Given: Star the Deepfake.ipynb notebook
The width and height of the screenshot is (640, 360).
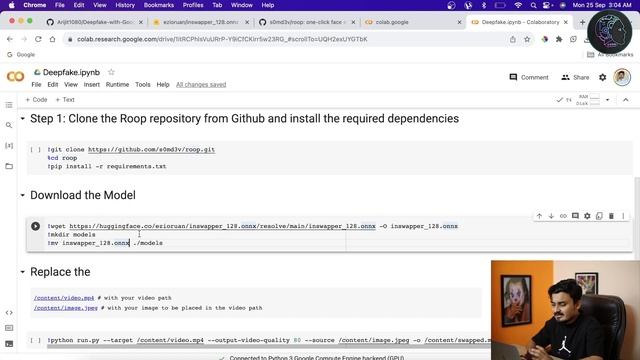Looking at the screenshot, I should (111, 72).
